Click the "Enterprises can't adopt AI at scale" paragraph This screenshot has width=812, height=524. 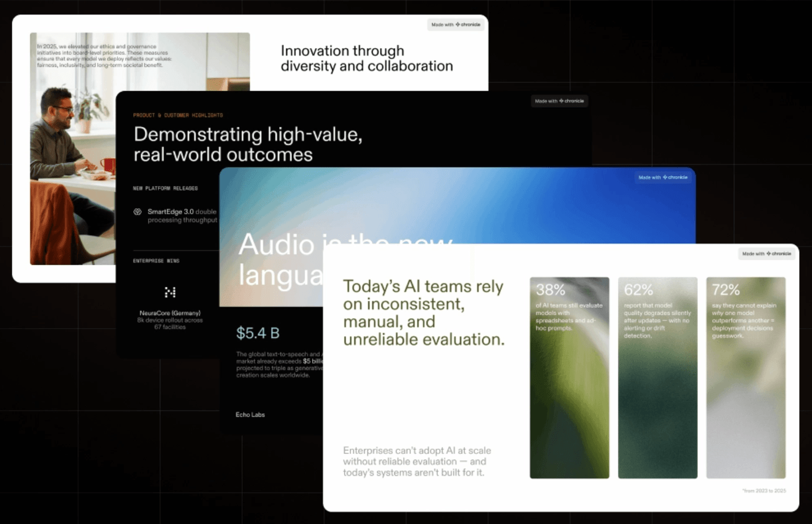point(417,461)
